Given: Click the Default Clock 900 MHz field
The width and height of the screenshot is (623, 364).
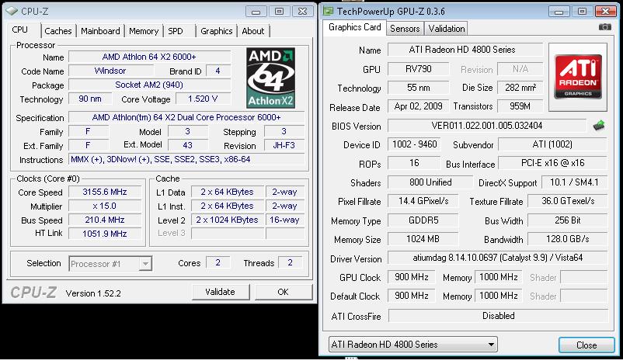Looking at the screenshot, I should click(411, 296).
